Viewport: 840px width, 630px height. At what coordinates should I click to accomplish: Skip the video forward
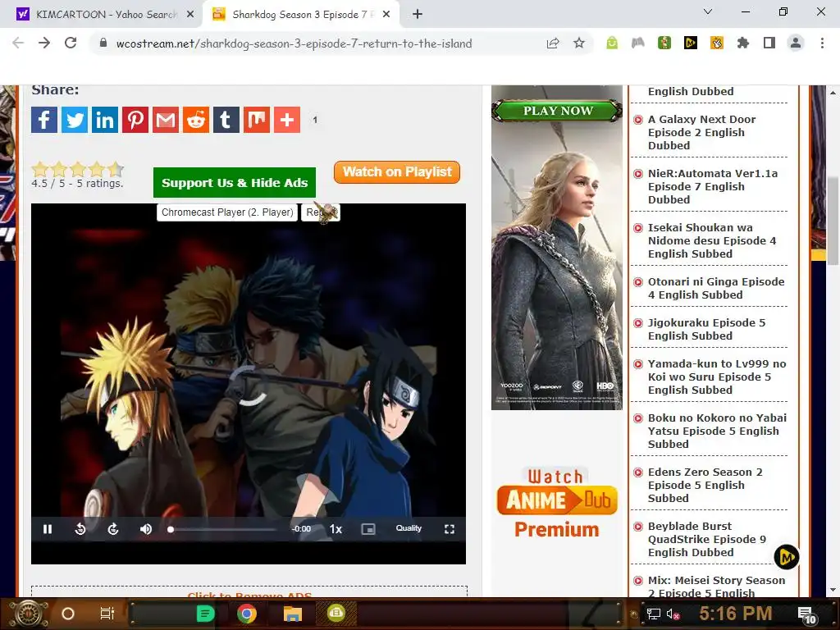(113, 529)
